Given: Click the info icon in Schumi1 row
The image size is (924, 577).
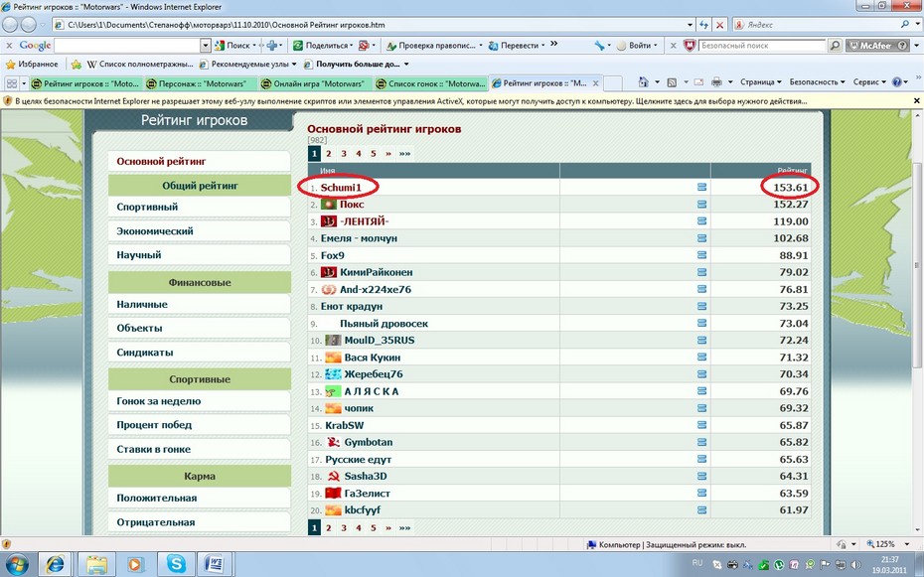Looking at the screenshot, I should click(x=701, y=187).
